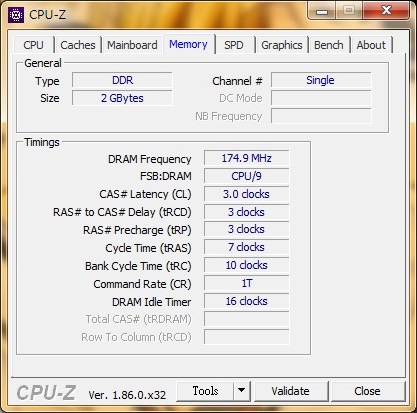Viewport: 417px width, 413px height.
Task: Select the Memory tab
Action: 188,44
